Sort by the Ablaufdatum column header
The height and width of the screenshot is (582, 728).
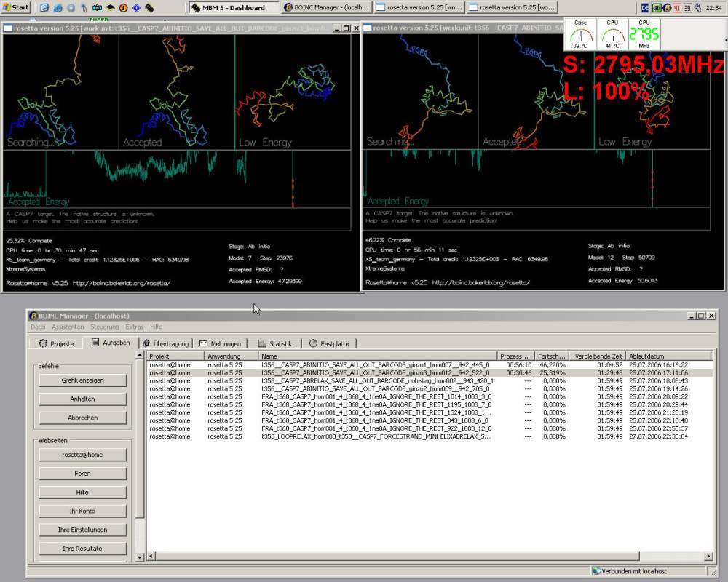[x=668, y=356]
